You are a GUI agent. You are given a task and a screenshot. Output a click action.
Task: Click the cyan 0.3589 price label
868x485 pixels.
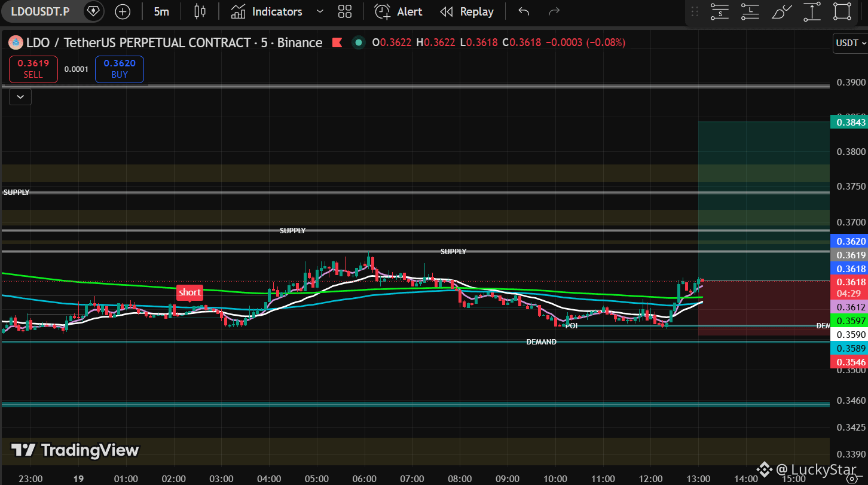pyautogui.click(x=849, y=348)
